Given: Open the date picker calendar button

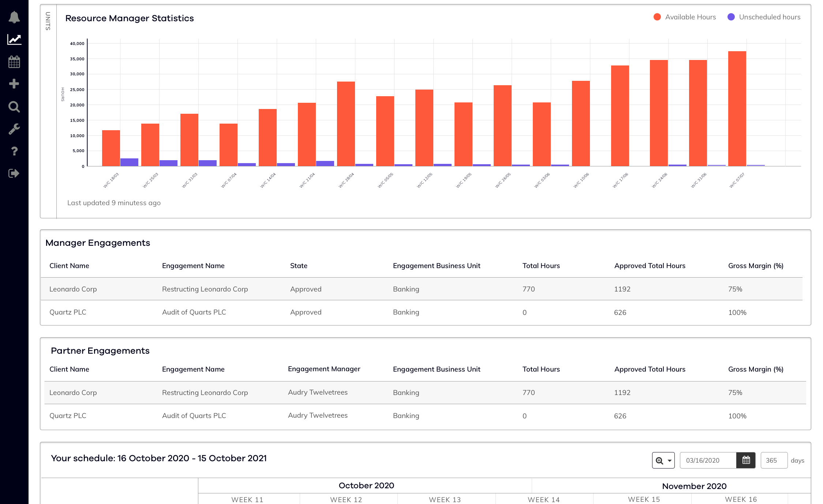Looking at the screenshot, I should pyautogui.click(x=746, y=460).
